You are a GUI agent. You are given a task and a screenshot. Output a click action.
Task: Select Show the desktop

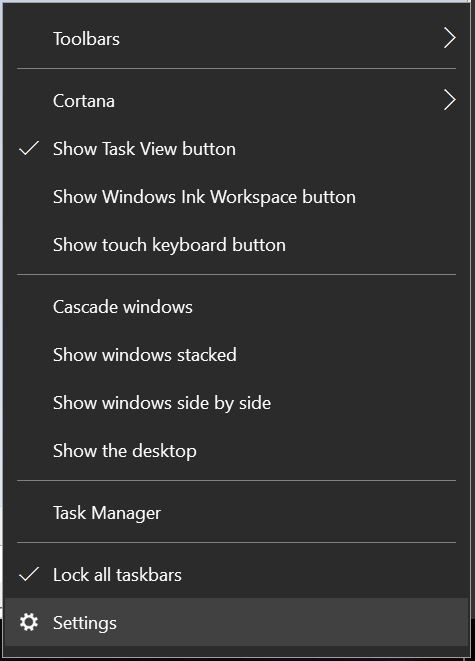point(236,451)
